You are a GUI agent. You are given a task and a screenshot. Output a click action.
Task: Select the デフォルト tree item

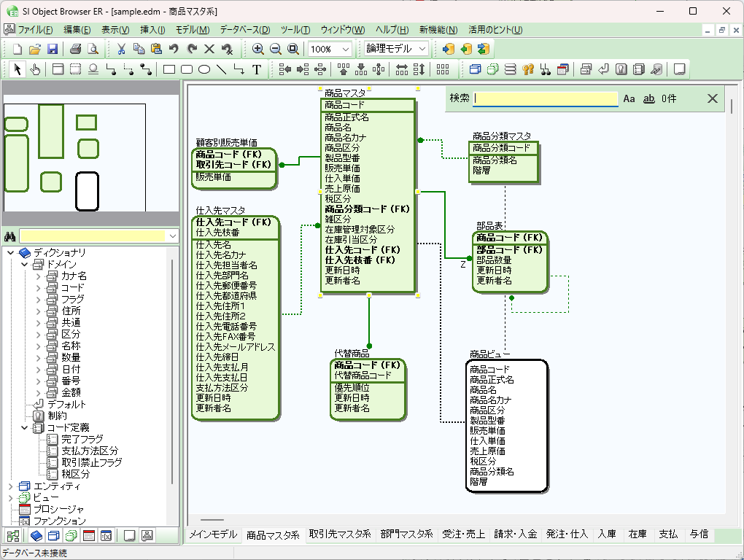pos(66,405)
